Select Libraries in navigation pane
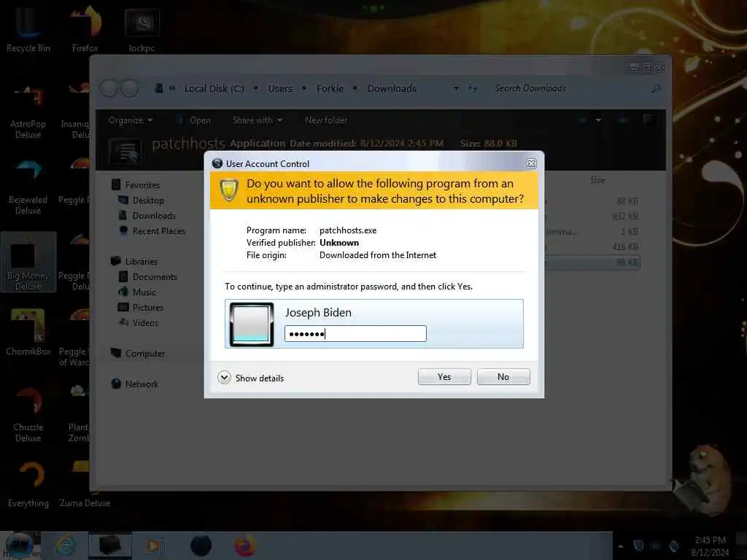The height and width of the screenshot is (560, 747). tap(141, 262)
